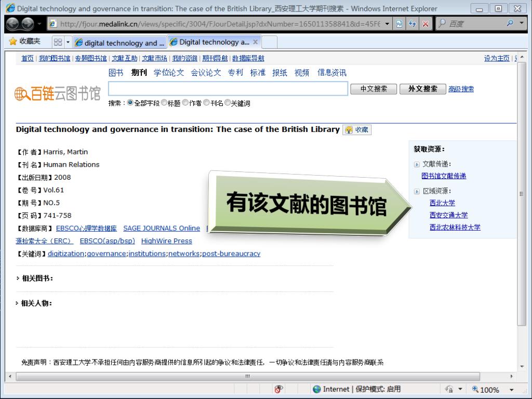Open the 数据库导航 link
Viewport: 532px width, 399px height.
tap(248, 58)
